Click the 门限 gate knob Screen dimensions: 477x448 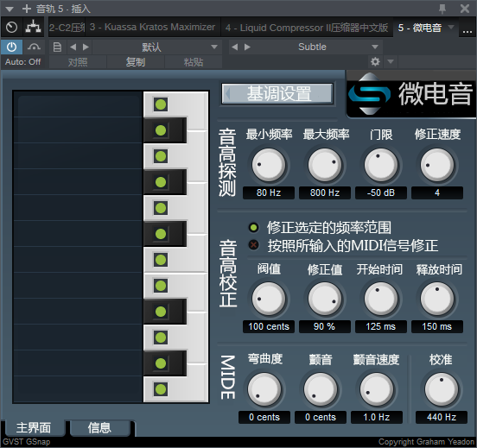tap(381, 165)
